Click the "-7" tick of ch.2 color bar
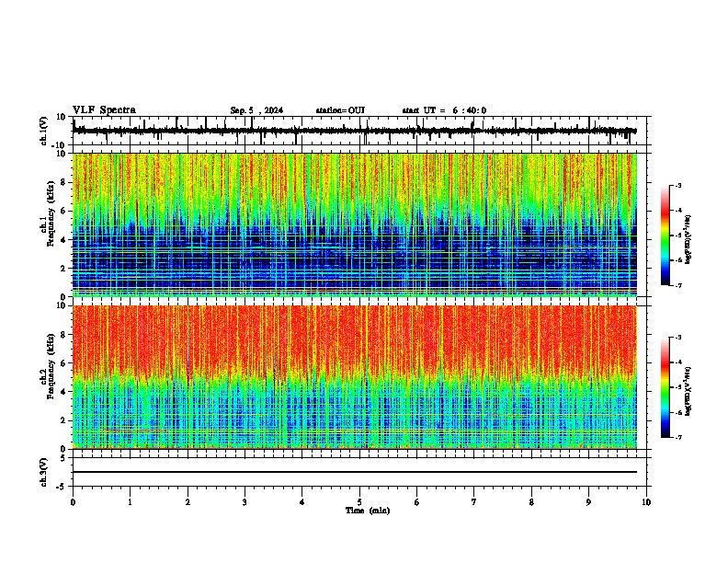728x563 pixels. point(678,438)
